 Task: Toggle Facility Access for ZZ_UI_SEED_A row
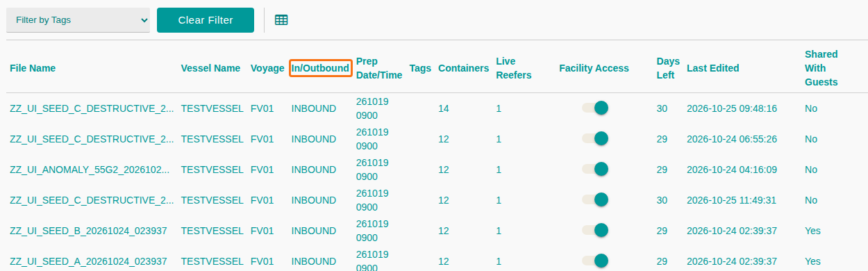tap(595, 261)
